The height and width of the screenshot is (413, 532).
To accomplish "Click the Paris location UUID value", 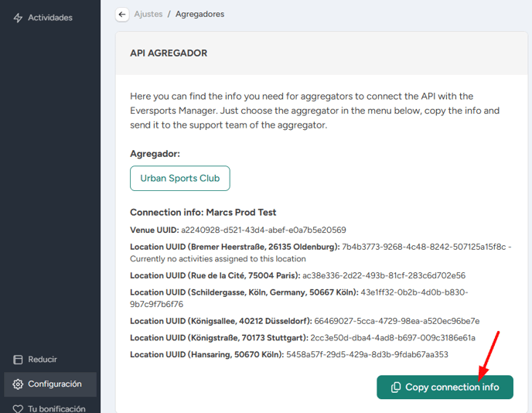I will click(384, 275).
